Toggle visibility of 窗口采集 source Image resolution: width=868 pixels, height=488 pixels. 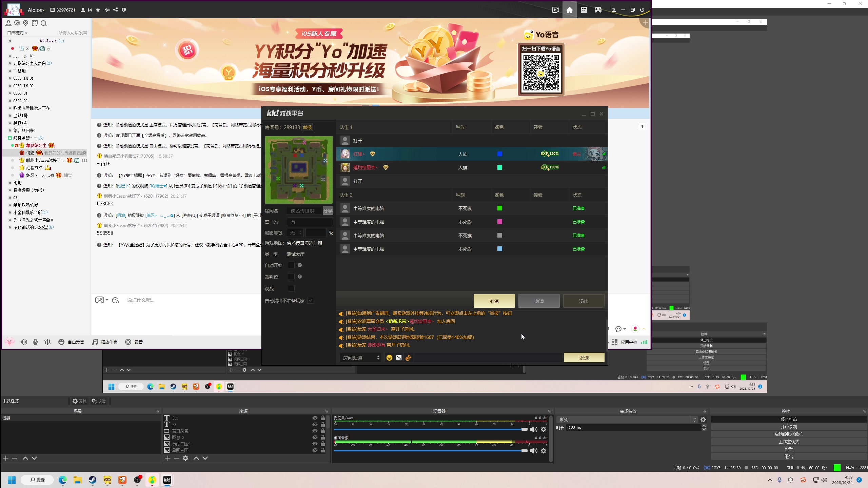pyautogui.click(x=315, y=431)
